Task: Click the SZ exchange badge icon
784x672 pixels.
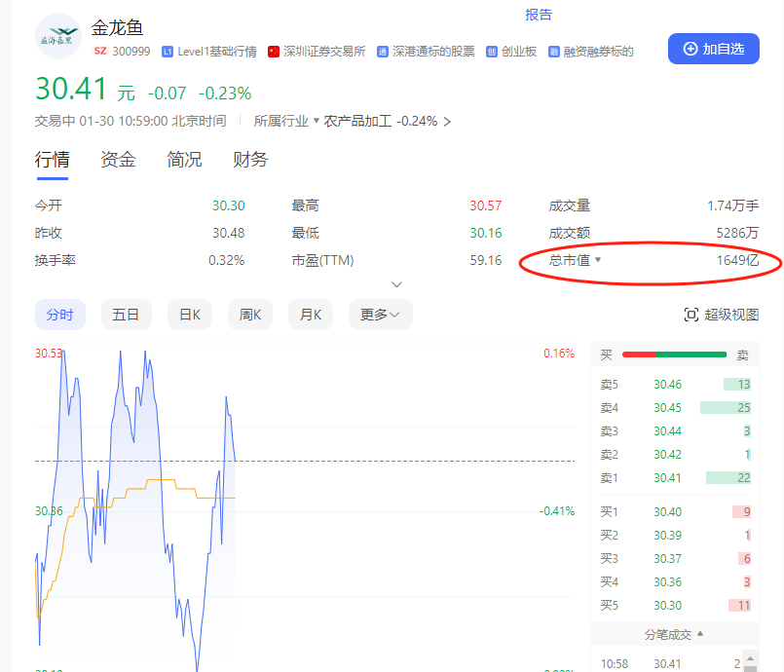Action: pyautogui.click(x=100, y=51)
